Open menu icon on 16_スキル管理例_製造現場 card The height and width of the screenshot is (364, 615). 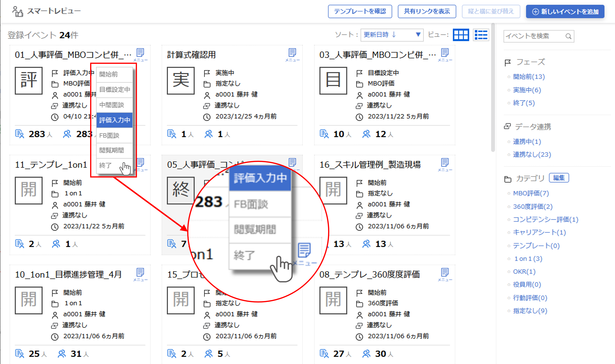coord(445,164)
